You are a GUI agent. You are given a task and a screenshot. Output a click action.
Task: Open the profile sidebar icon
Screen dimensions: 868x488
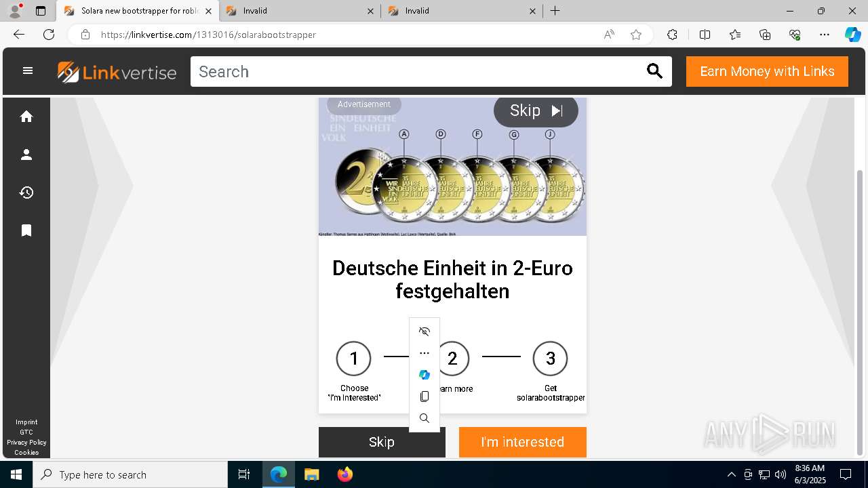(26, 155)
